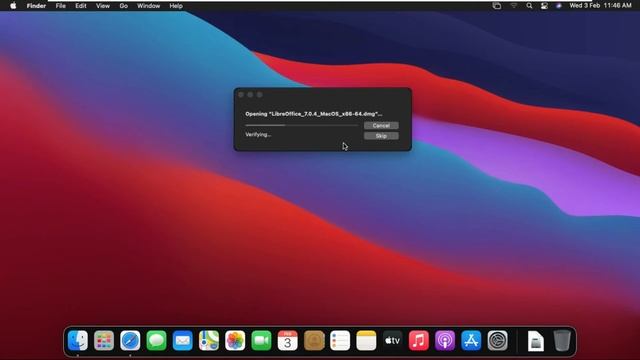Viewport: 640px width, 360px height.
Task: Open Contacts from the Dock
Action: (314, 340)
